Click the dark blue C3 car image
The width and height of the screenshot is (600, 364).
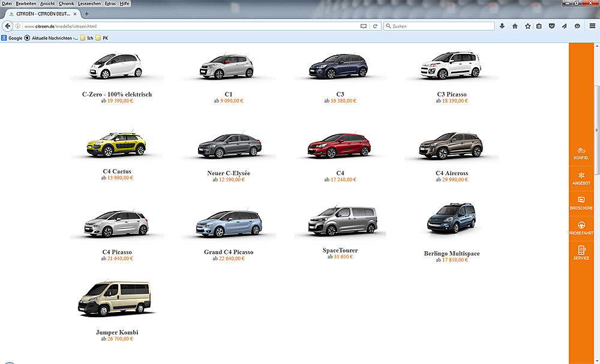[339, 66]
